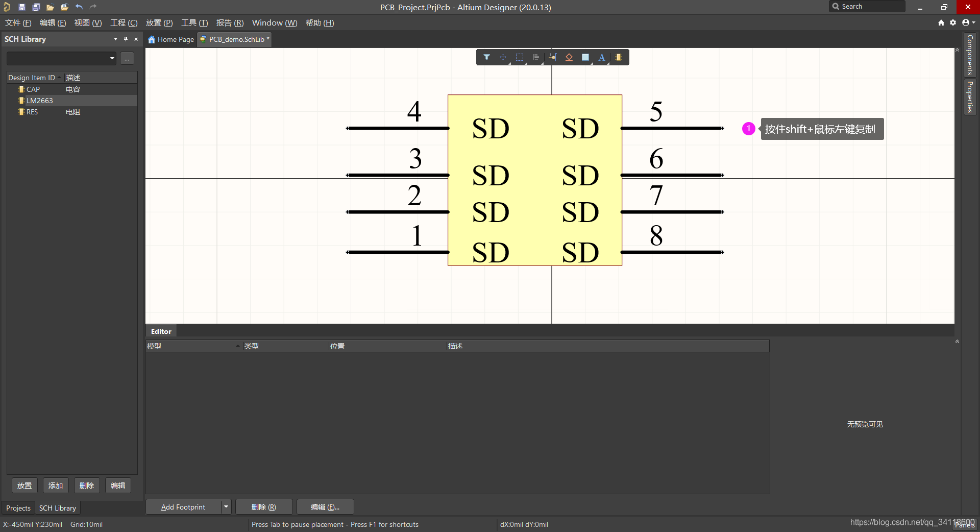This screenshot has height=532, width=980.
Task: Click the 添加 button below component list
Action: (56, 486)
